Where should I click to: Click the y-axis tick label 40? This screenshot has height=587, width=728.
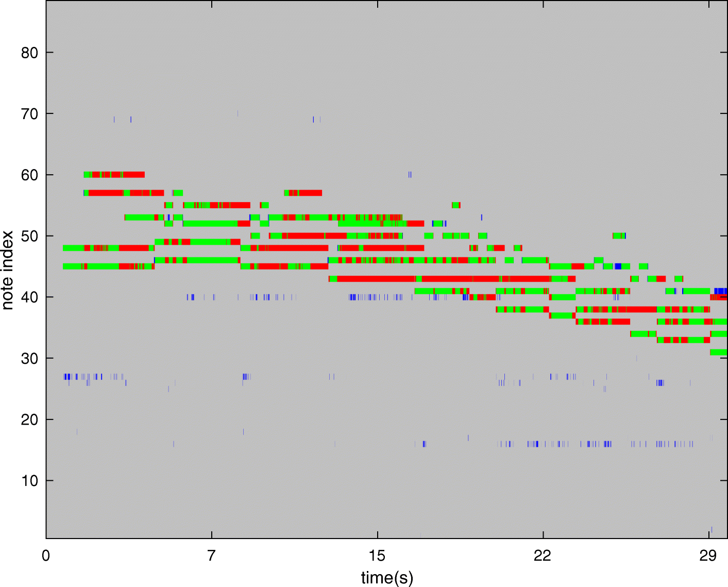(x=30, y=297)
